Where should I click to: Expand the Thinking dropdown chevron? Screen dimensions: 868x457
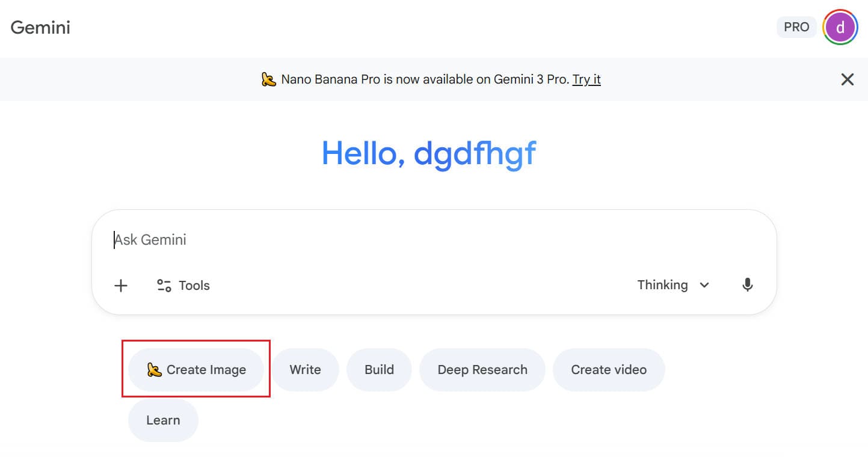(x=703, y=285)
